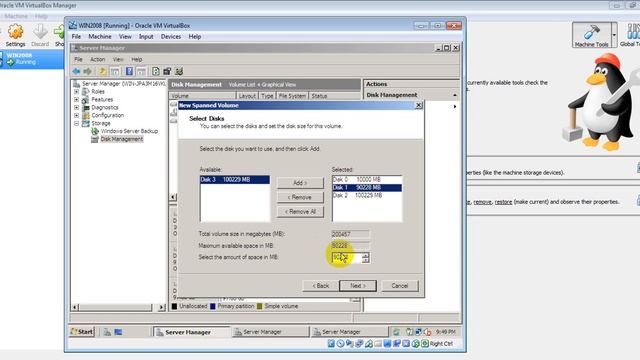Click the Machine Tools hammer icon
The height and width of the screenshot is (360, 640).
(591, 32)
